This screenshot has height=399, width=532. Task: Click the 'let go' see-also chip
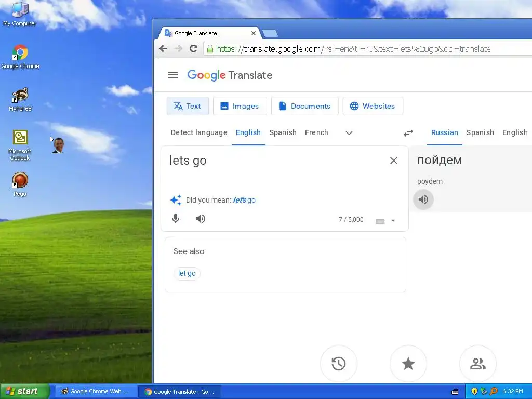coord(187,273)
